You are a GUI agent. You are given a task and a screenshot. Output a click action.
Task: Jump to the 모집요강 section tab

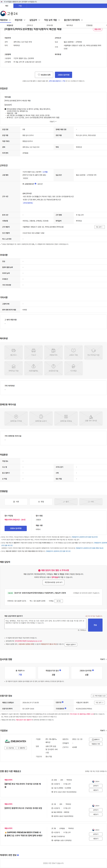[10, 25]
